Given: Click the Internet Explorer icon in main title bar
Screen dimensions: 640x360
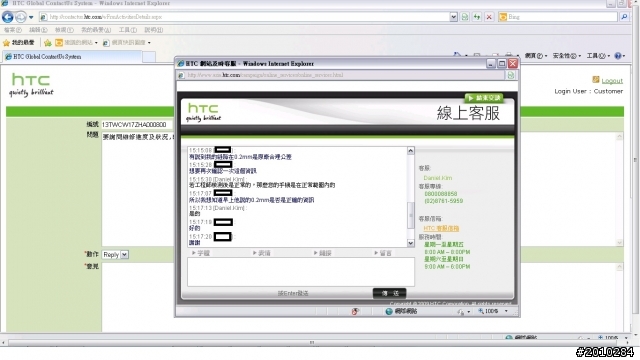Looking at the screenshot, I should 5,3.
